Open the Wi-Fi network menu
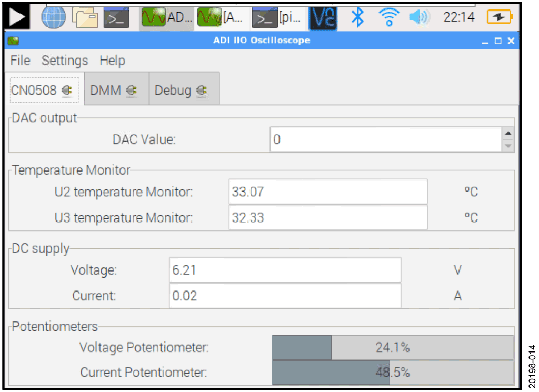Screen dimensions: 539x392 [388, 18]
